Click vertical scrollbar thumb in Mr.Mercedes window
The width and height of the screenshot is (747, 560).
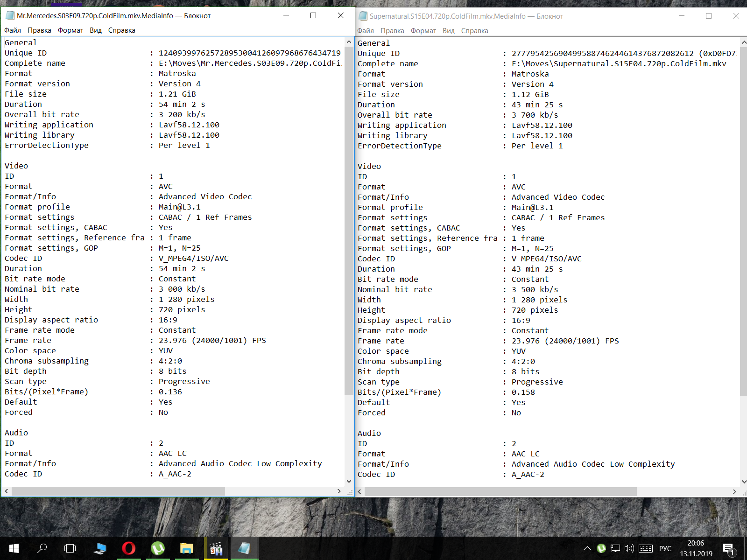click(x=349, y=221)
